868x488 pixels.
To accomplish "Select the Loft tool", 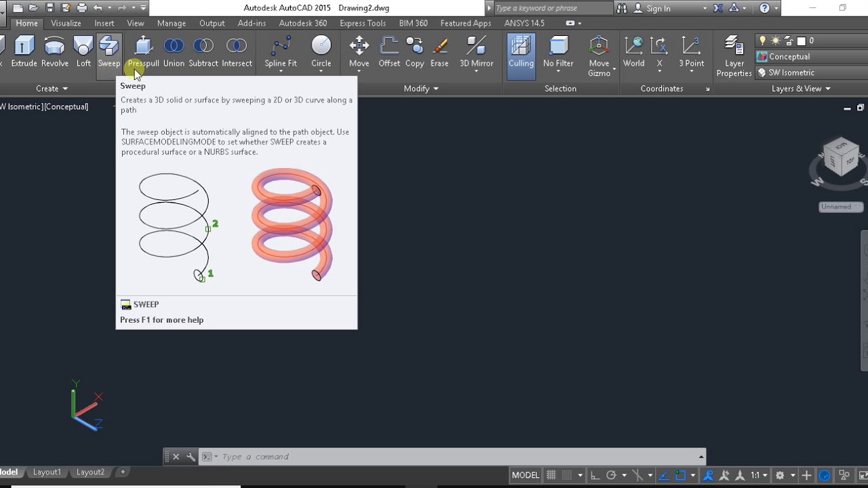I will 83,52.
